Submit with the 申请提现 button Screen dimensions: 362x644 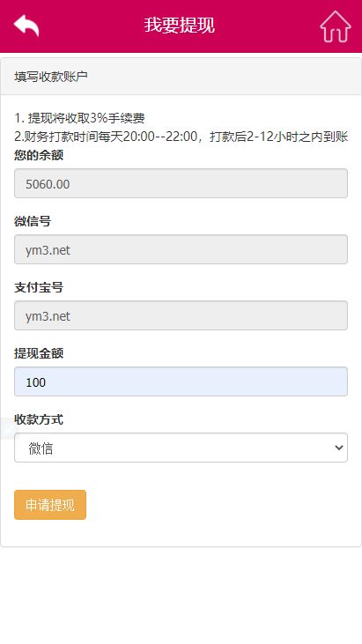[50, 505]
